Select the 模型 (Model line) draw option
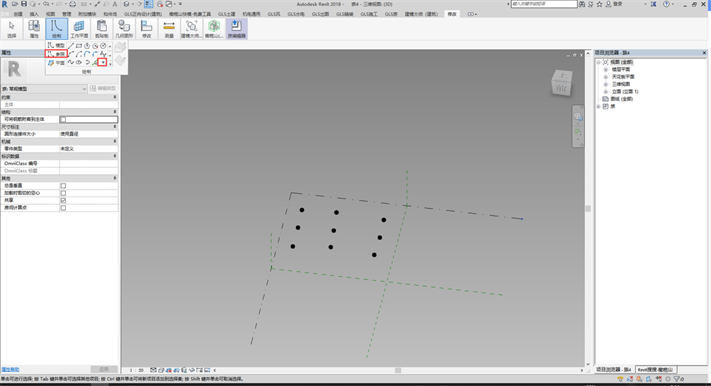The width and height of the screenshot is (711, 386). (57, 45)
